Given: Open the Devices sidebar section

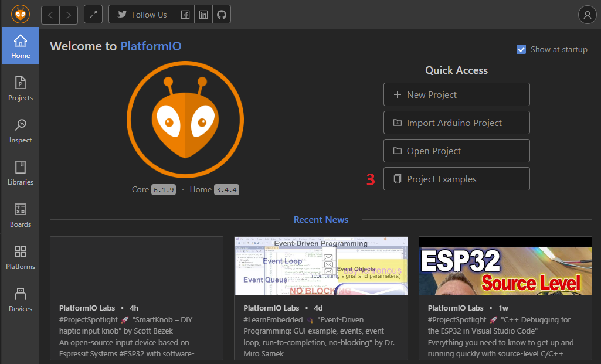Looking at the screenshot, I should (21, 300).
